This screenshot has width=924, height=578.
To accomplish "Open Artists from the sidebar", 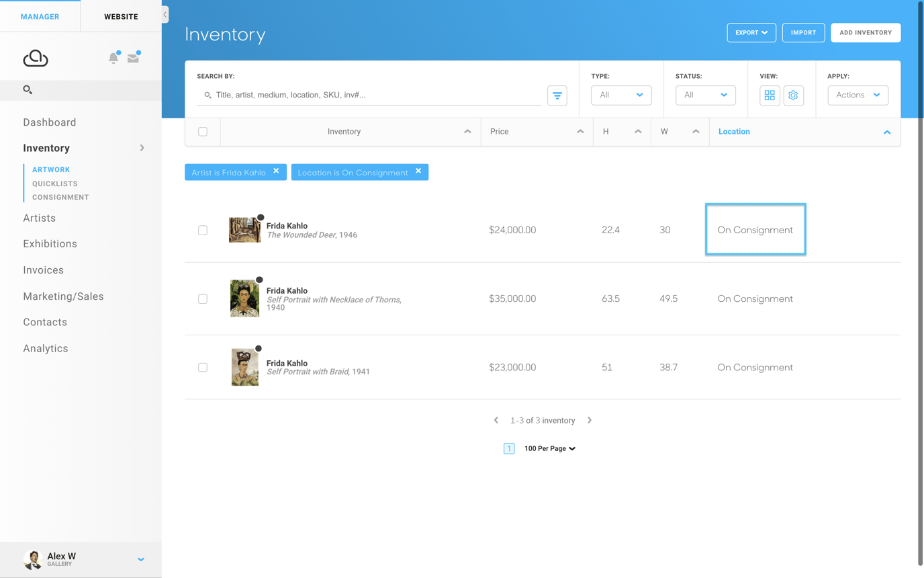I will [x=39, y=218].
